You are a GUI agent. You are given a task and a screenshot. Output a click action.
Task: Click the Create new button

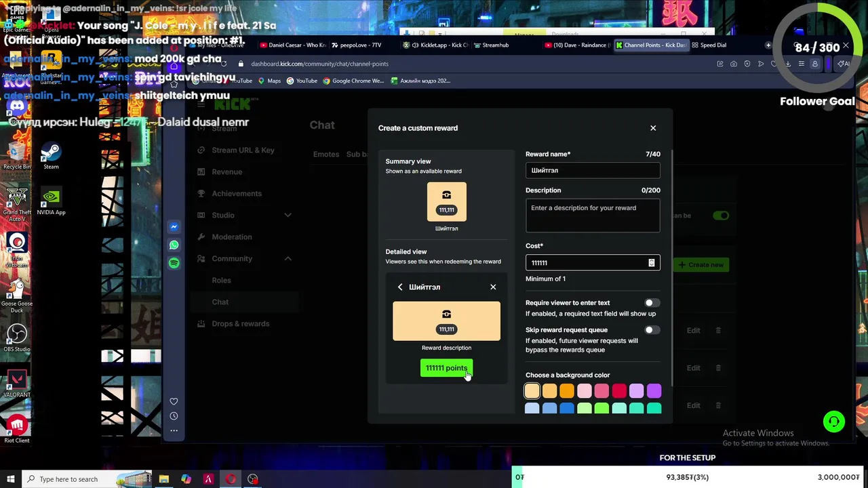click(x=701, y=265)
